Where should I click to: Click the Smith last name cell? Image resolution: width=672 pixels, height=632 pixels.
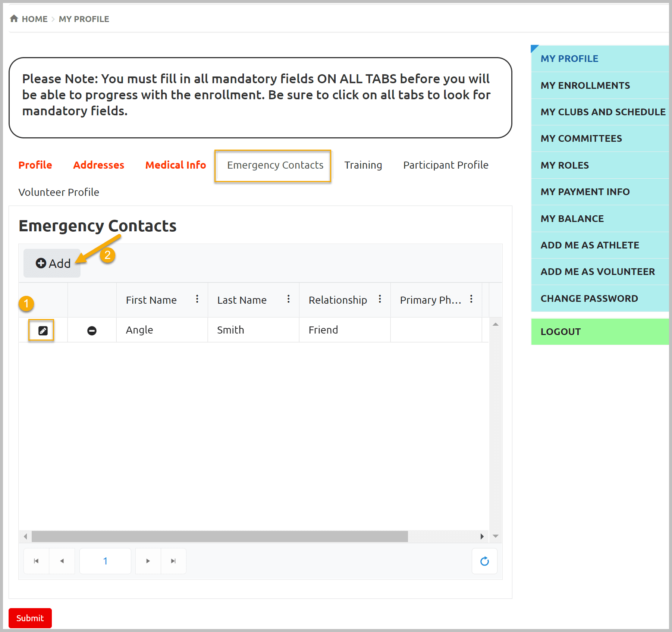(x=253, y=330)
